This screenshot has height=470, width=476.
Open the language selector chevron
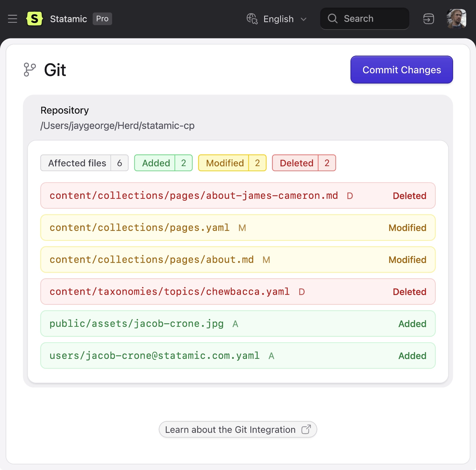tap(304, 19)
